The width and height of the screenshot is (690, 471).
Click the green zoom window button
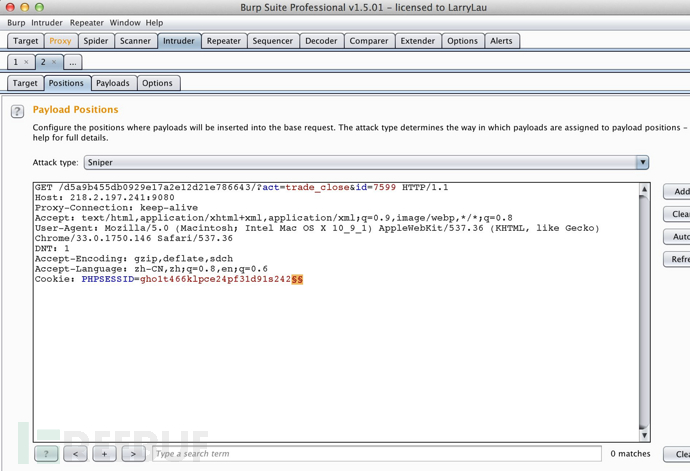(x=39, y=7)
